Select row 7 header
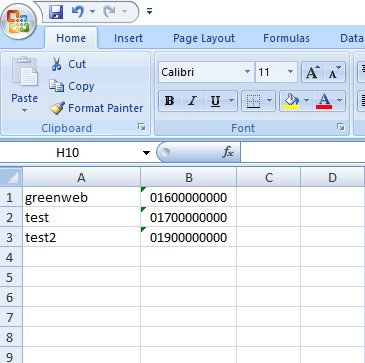The height and width of the screenshot is (363, 365). (x=10, y=317)
